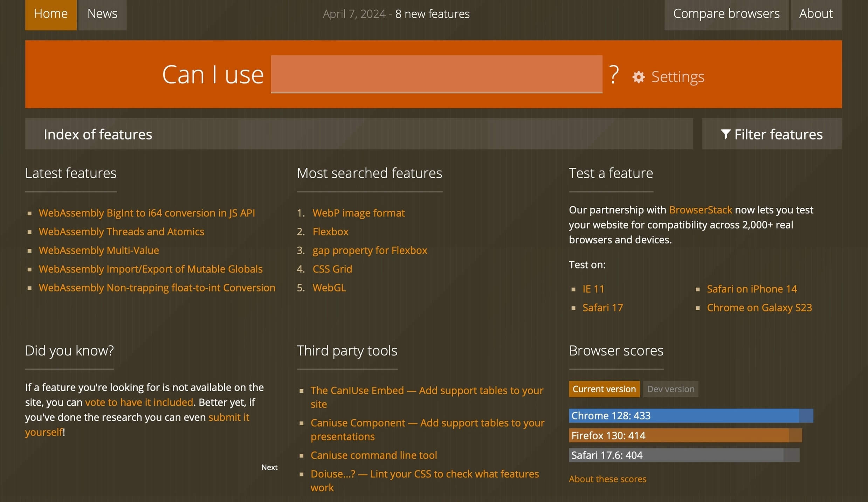Open WebAssembly Non-trapping float-to-int Conversion link
The height and width of the screenshot is (502, 868).
(157, 288)
